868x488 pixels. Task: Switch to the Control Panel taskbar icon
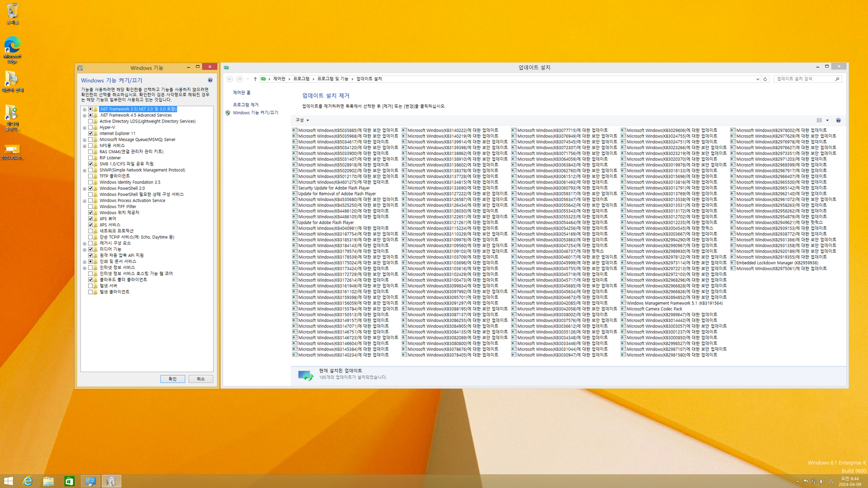click(x=90, y=481)
